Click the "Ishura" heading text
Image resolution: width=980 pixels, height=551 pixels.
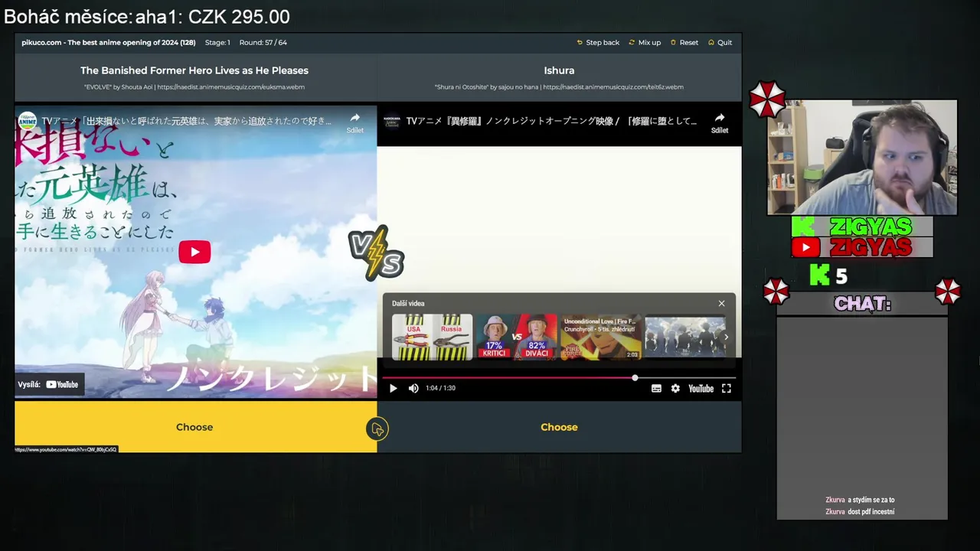click(x=559, y=70)
